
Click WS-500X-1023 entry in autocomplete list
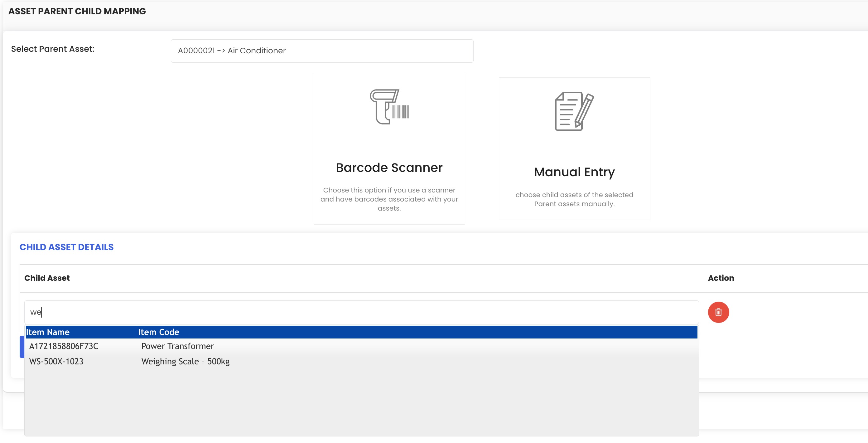tap(56, 361)
